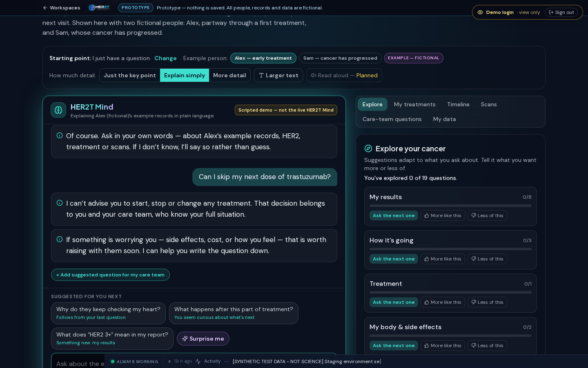
Task: Click the thumbs-up More like this for My results
Action: coord(443,215)
